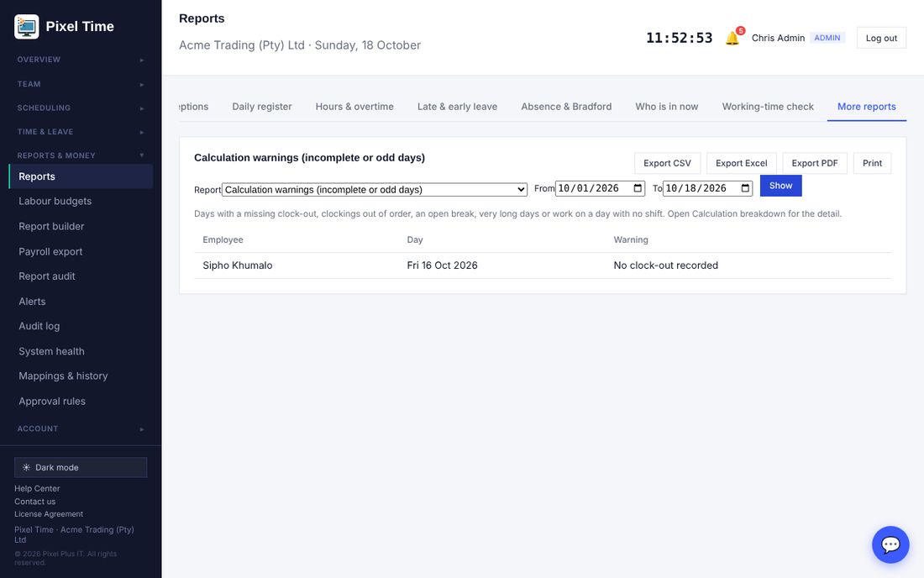Image resolution: width=924 pixels, height=578 pixels.
Task: Click the Contact us link
Action: point(34,502)
